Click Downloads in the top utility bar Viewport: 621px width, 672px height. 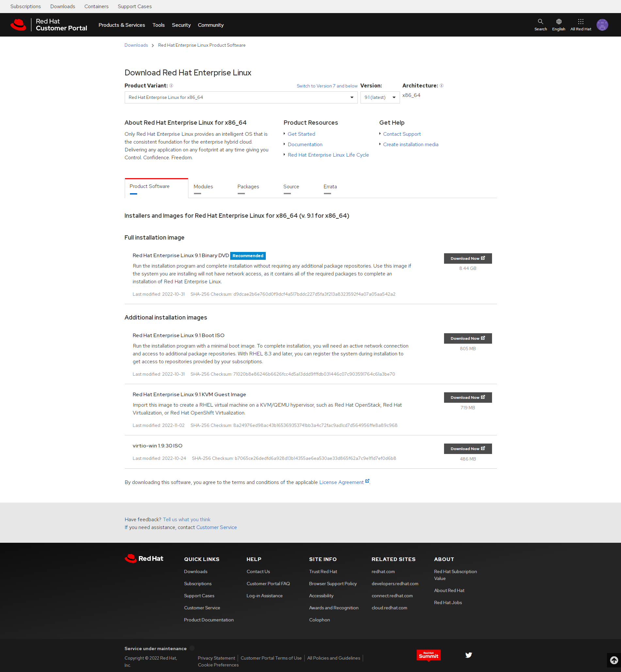click(63, 7)
